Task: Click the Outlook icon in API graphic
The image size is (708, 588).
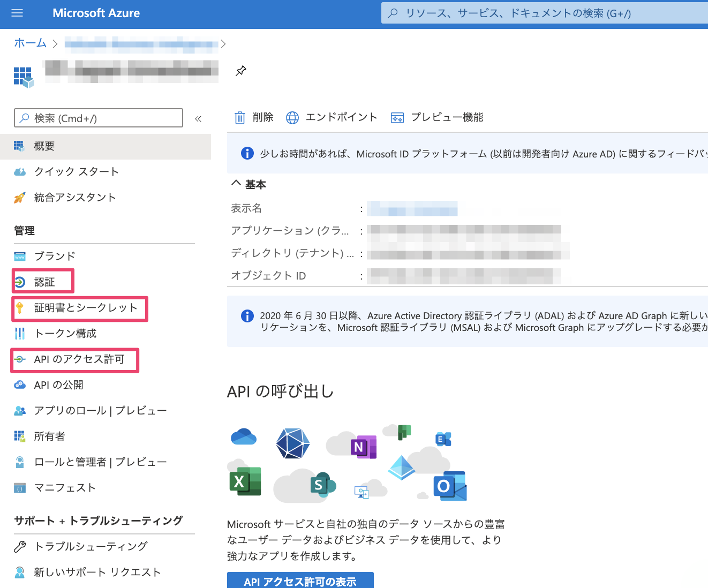Action: tap(450, 486)
